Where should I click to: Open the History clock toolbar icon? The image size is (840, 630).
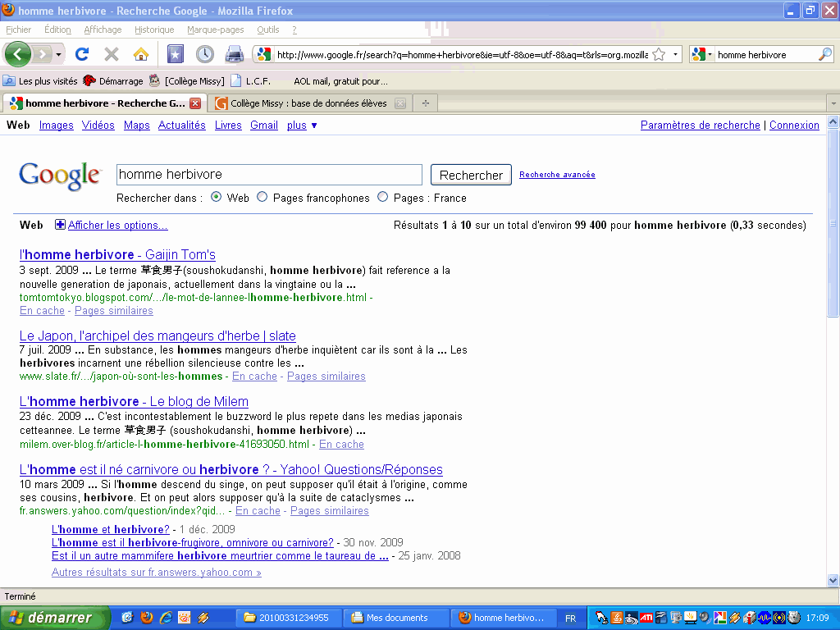pyautogui.click(x=204, y=54)
